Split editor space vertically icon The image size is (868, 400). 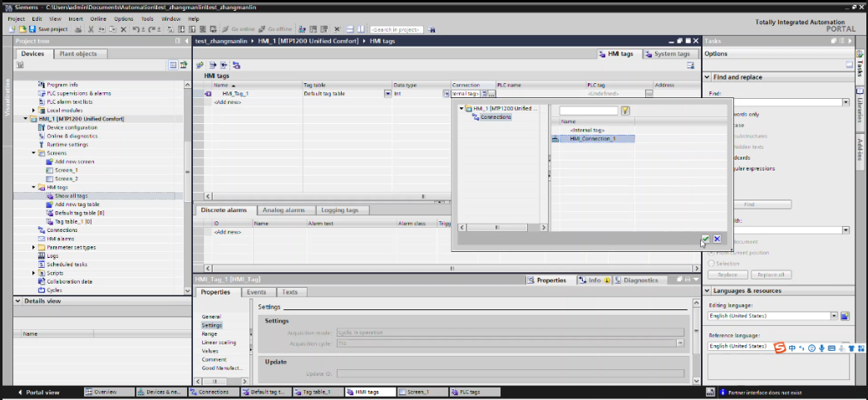point(361,29)
